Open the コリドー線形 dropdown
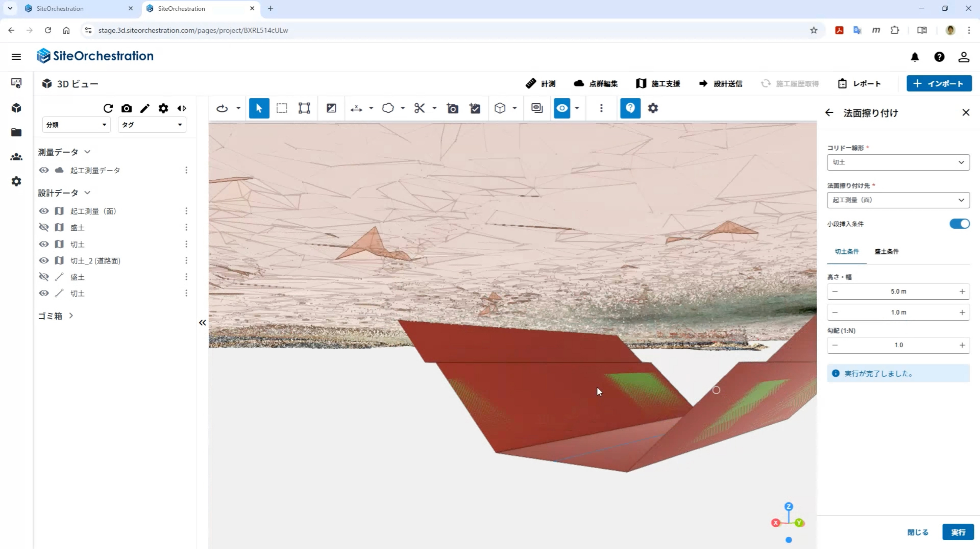980x549 pixels. tap(898, 162)
